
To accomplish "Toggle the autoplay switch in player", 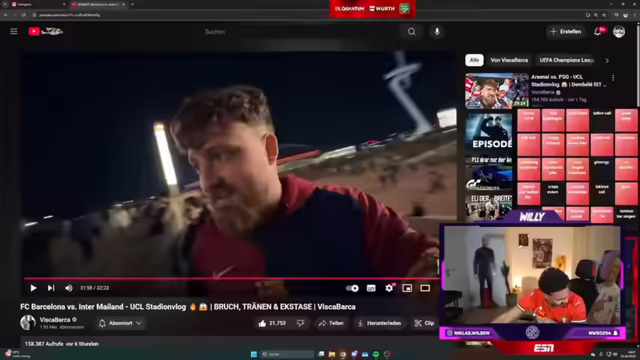I will pyautogui.click(x=352, y=288).
